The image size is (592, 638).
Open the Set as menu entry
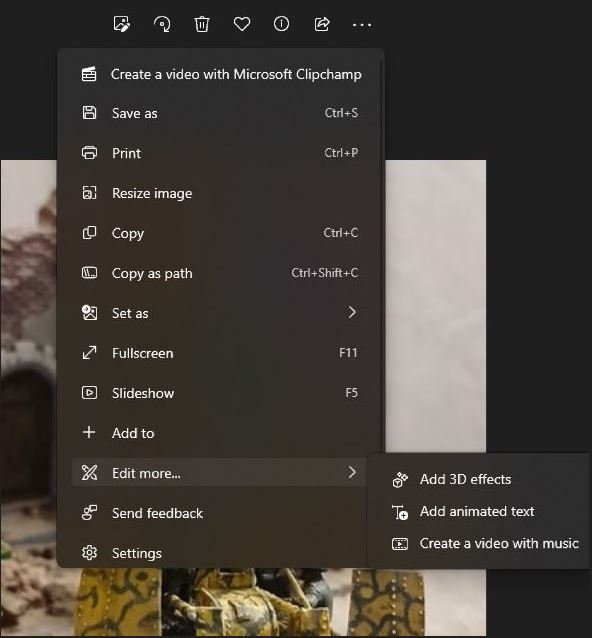tap(220, 313)
